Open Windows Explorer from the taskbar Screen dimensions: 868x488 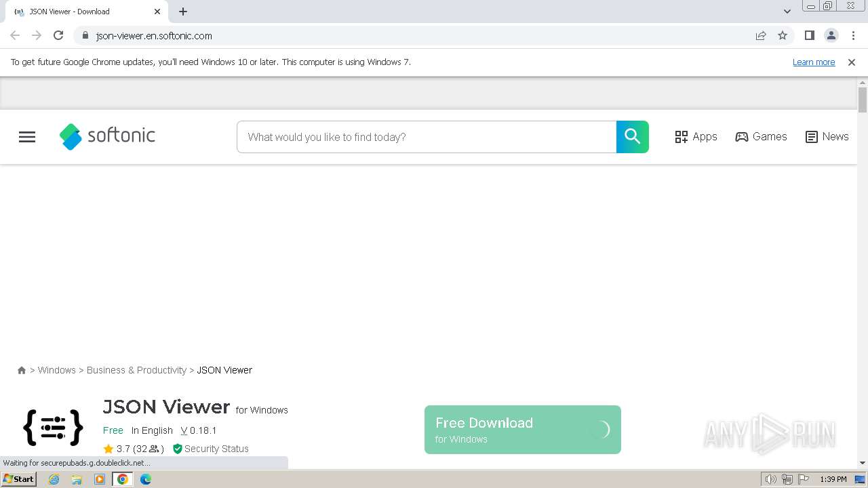tap(77, 479)
